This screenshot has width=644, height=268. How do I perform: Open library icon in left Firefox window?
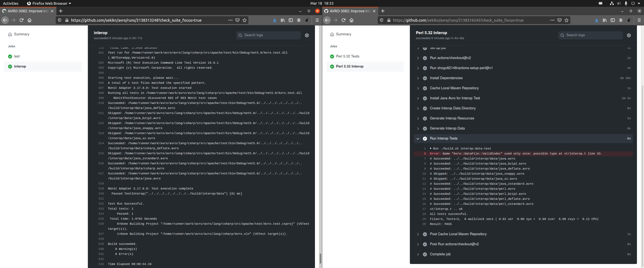[x=283, y=20]
